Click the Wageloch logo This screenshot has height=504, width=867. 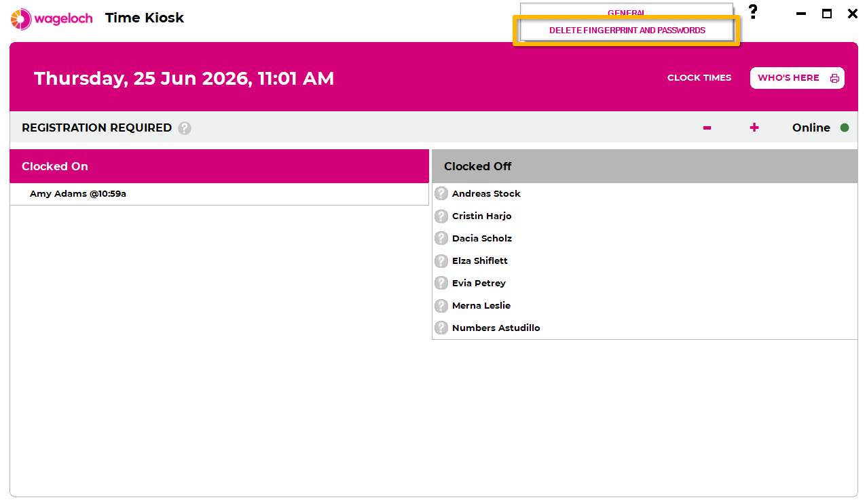click(52, 18)
